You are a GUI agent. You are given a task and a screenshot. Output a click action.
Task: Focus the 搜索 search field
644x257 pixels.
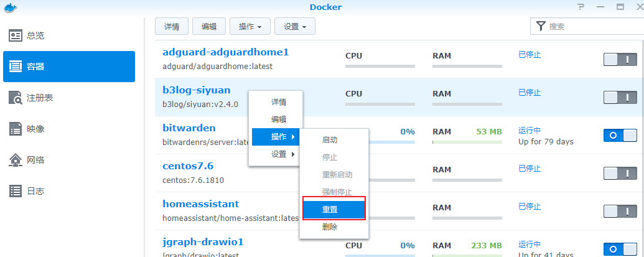(x=591, y=26)
